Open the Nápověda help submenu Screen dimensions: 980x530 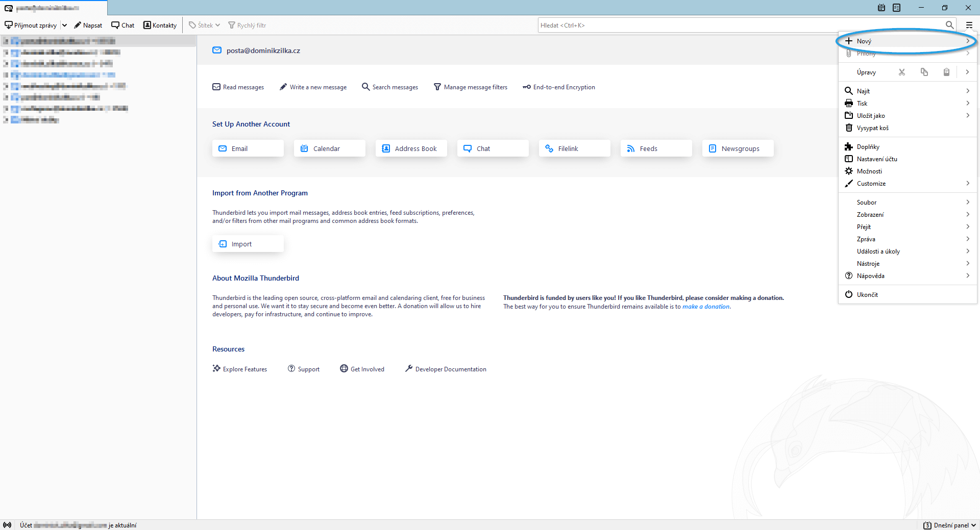pyautogui.click(x=908, y=275)
